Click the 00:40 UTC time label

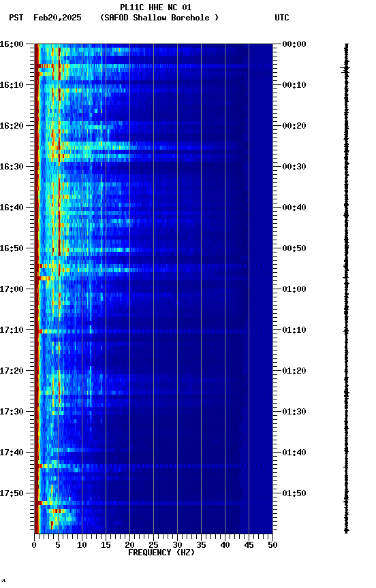coord(294,208)
